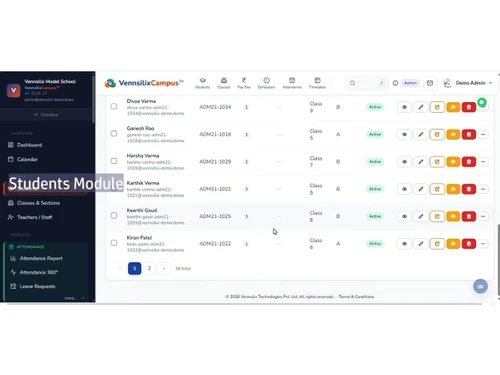Open the mail envelope icon in header
The width and height of the screenshot is (500, 375).
coord(430,83)
